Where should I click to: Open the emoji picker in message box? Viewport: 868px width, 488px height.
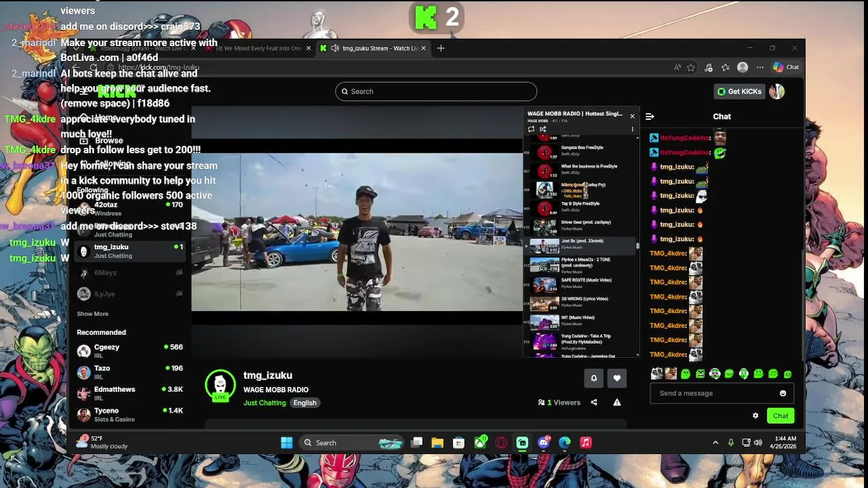coord(783,393)
